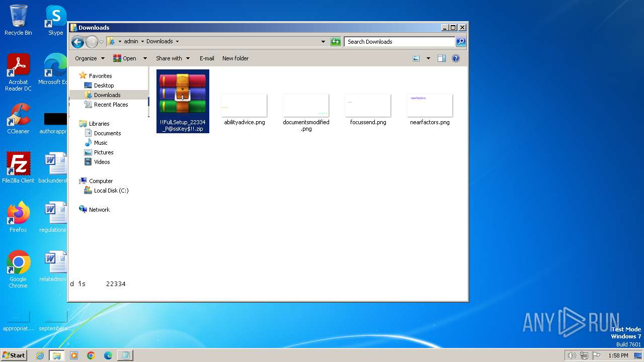Select Network in navigation pane
Viewport: 644px width, 362px height.
coord(99,210)
